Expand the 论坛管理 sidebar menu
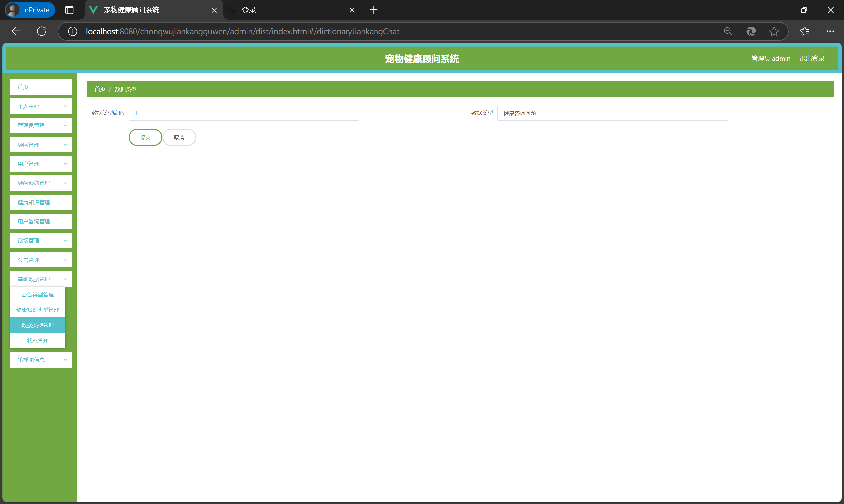 click(41, 240)
